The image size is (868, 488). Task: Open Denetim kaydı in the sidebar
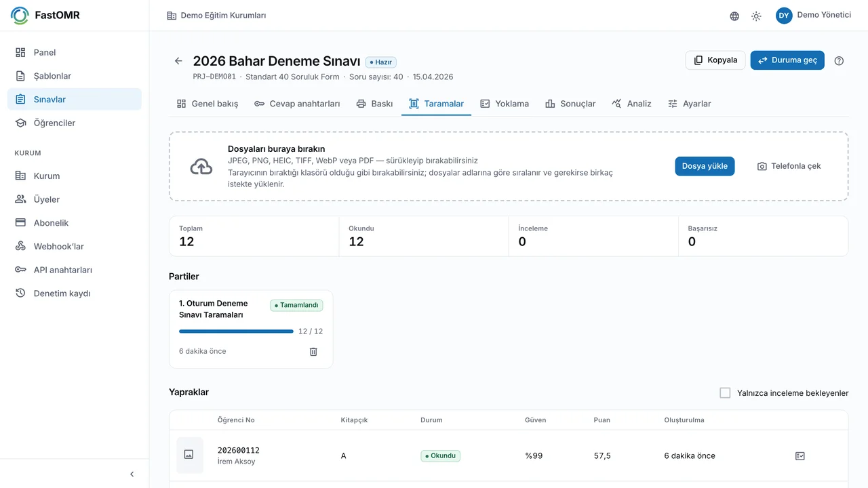pyautogui.click(x=75, y=293)
